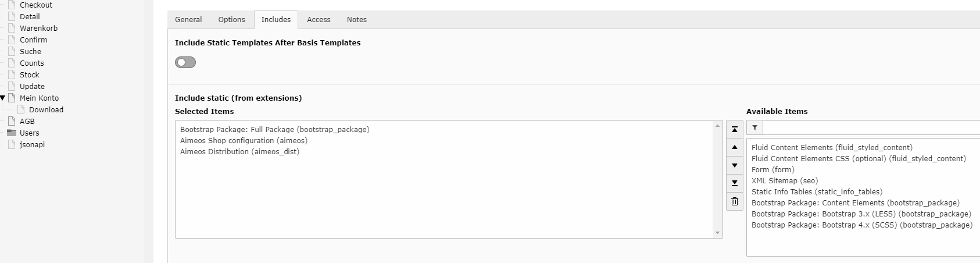Screen dimensions: 980x263
Task: Select the Warenkorb page icon
Action: tap(12, 28)
